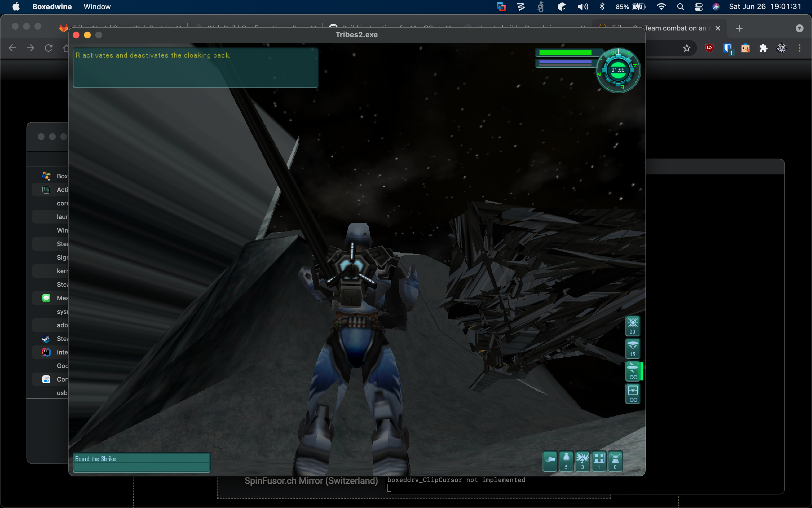The width and height of the screenshot is (812, 508).
Task: Click the GitLab tab favicon in Chrome
Action: [63, 28]
